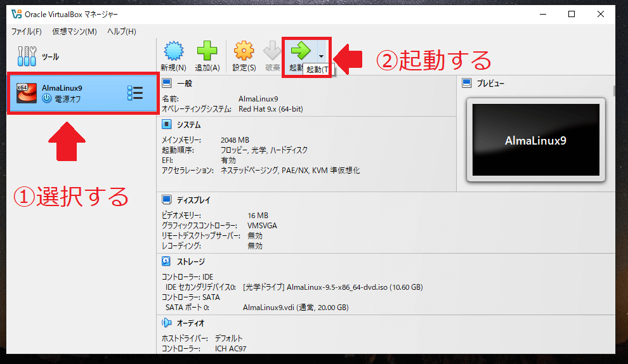Start VM with green arrow 起動 icon
The image size is (628, 364).
(x=301, y=51)
